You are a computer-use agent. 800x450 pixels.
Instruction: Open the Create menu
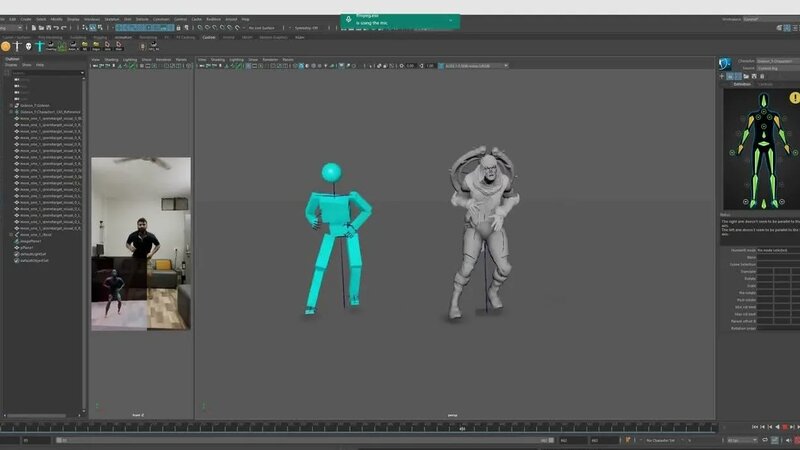(26, 19)
